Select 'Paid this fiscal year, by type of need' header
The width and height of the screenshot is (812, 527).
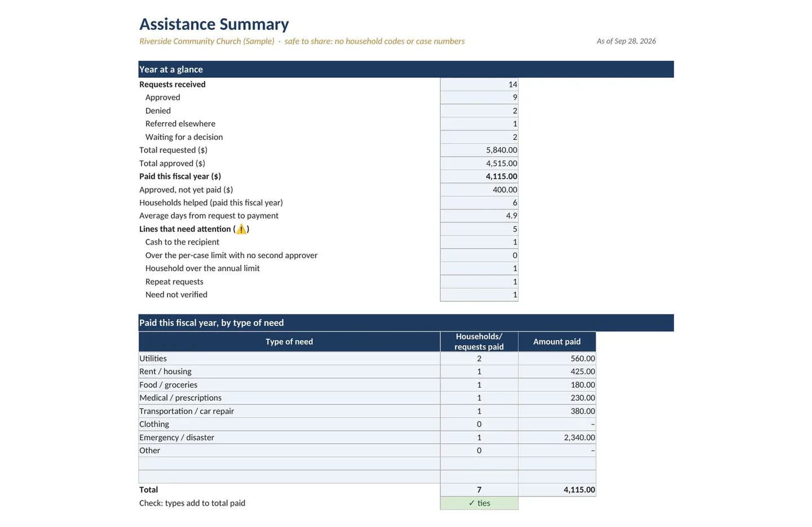[x=406, y=323]
